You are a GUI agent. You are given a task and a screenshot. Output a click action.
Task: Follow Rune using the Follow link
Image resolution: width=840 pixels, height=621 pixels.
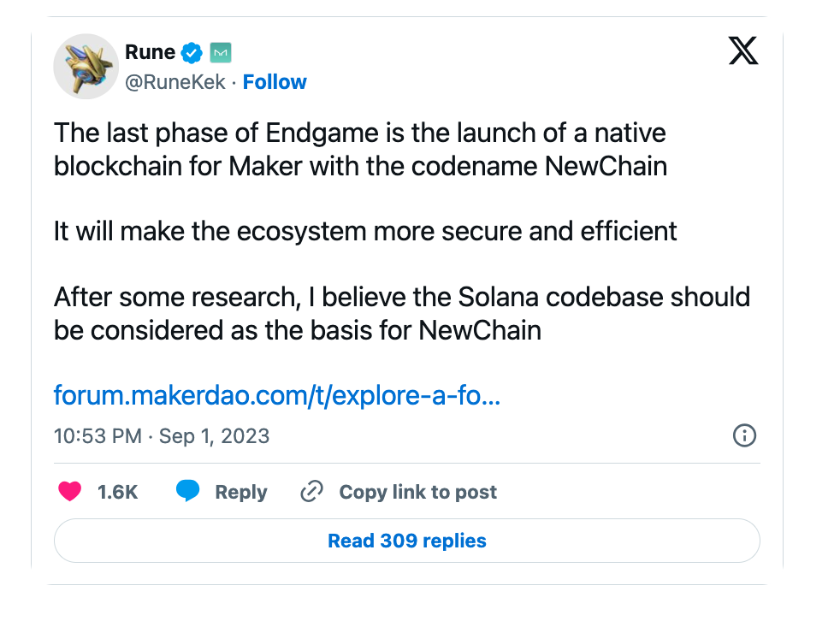[x=275, y=82]
